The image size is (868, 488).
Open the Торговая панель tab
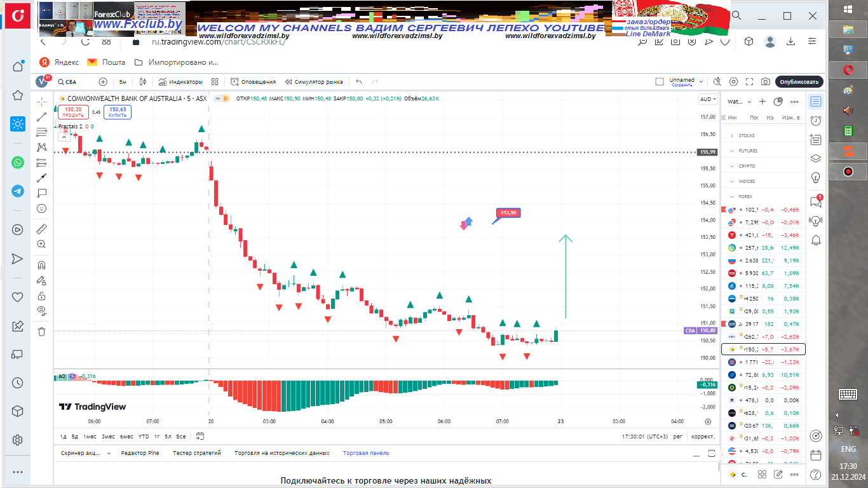pos(366,453)
